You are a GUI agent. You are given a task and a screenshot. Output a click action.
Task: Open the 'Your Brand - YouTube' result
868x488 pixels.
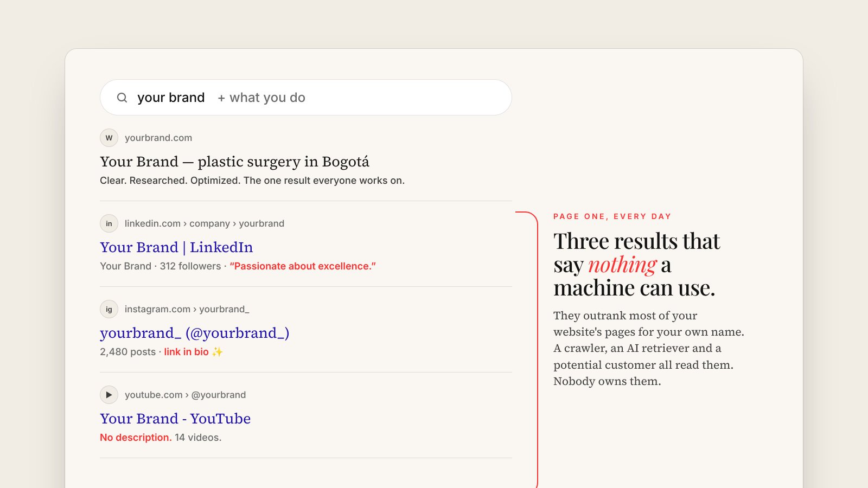175,419
